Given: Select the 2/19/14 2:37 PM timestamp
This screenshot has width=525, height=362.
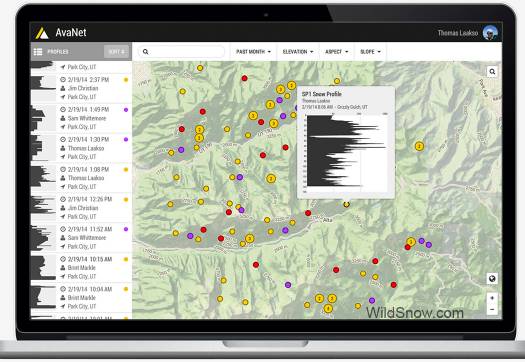Looking at the screenshot, I should (88, 80).
